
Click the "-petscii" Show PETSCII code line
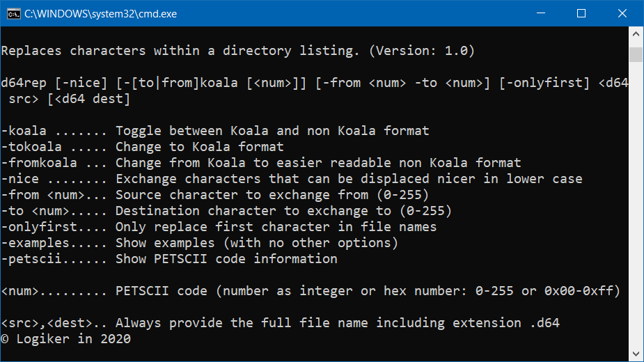(169, 259)
